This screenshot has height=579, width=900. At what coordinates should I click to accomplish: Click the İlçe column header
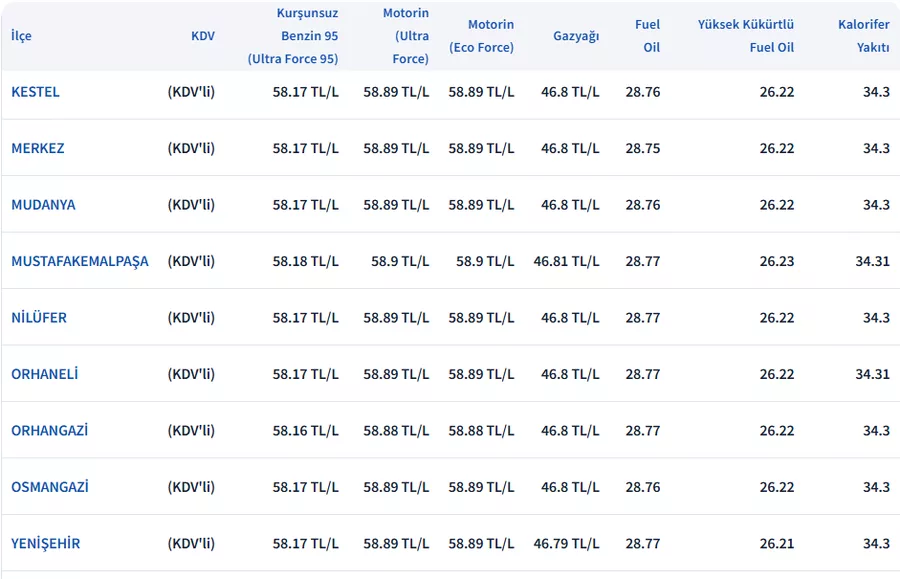21,36
